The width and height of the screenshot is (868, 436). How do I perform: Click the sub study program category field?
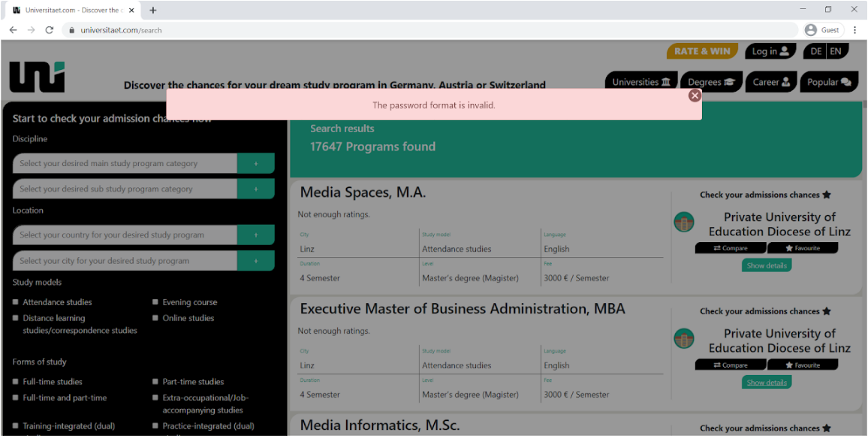click(x=125, y=189)
